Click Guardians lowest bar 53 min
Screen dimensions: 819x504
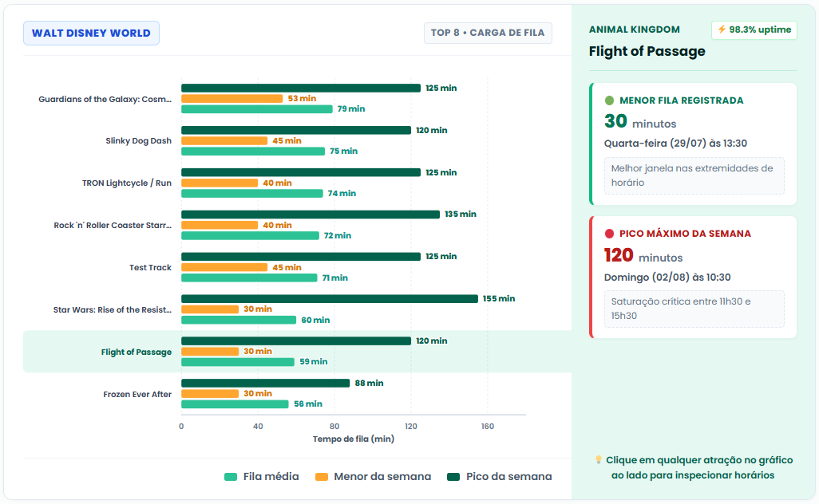click(232, 99)
